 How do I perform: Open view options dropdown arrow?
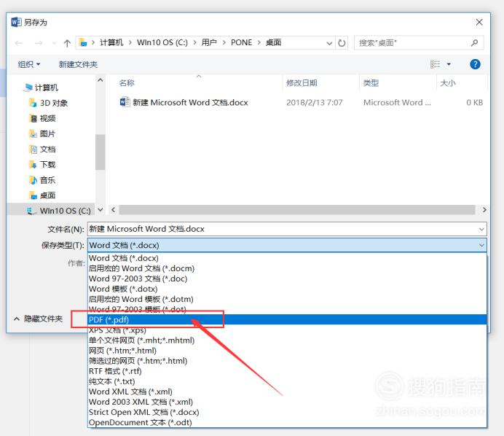[x=449, y=64]
